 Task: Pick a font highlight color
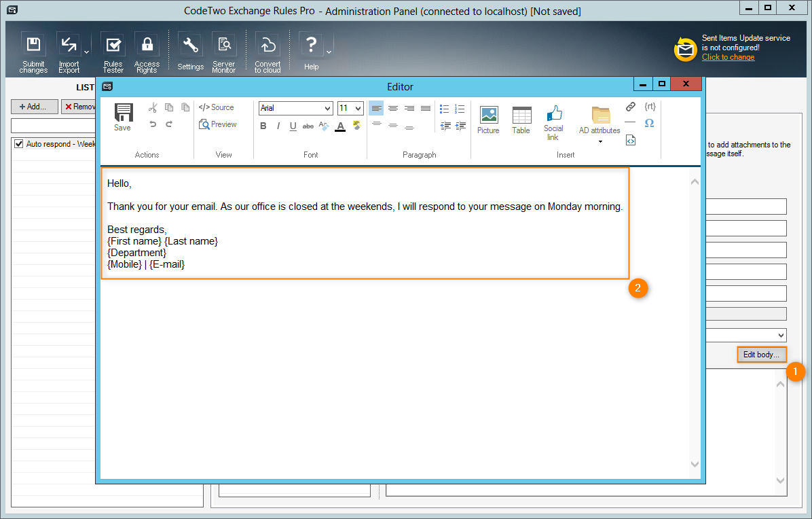coord(356,126)
